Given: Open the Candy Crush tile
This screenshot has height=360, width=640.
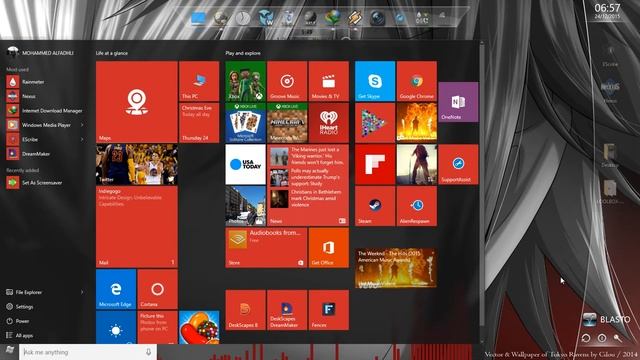Looking at the screenshot, I should (x=199, y=327).
